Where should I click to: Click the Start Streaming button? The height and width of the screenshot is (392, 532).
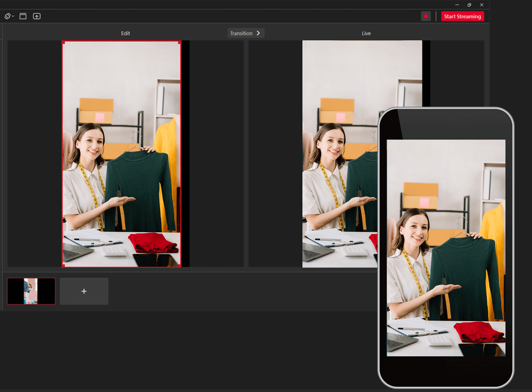click(x=463, y=16)
